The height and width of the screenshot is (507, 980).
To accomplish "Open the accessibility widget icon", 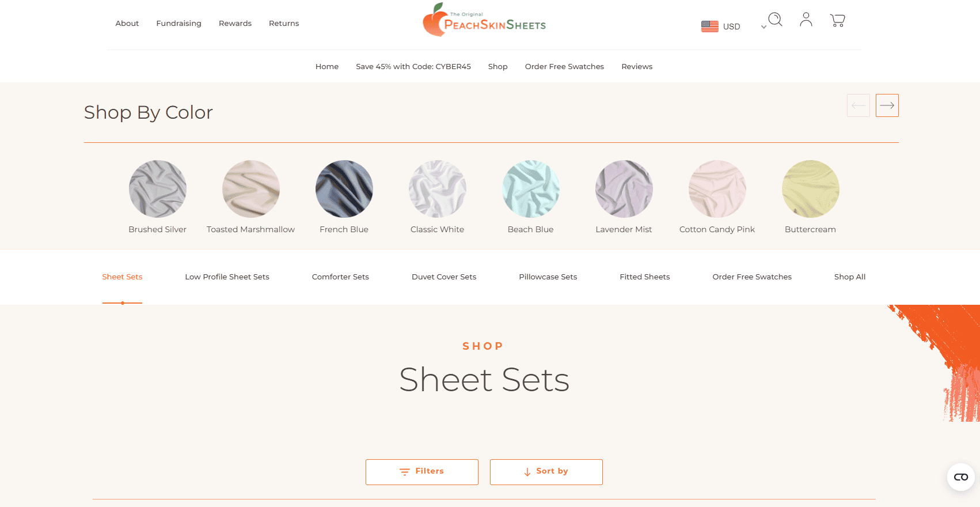I will coord(961,477).
